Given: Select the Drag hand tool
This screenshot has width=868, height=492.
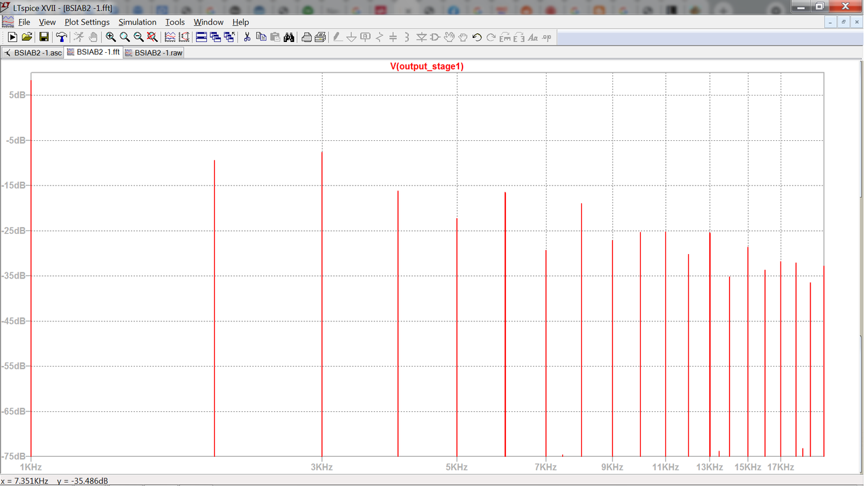Looking at the screenshot, I should 463,37.
